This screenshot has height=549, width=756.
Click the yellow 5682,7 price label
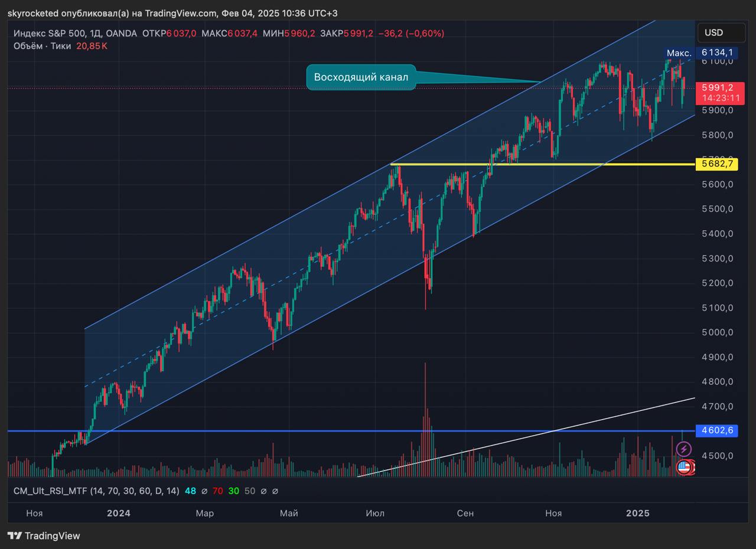[x=717, y=164]
